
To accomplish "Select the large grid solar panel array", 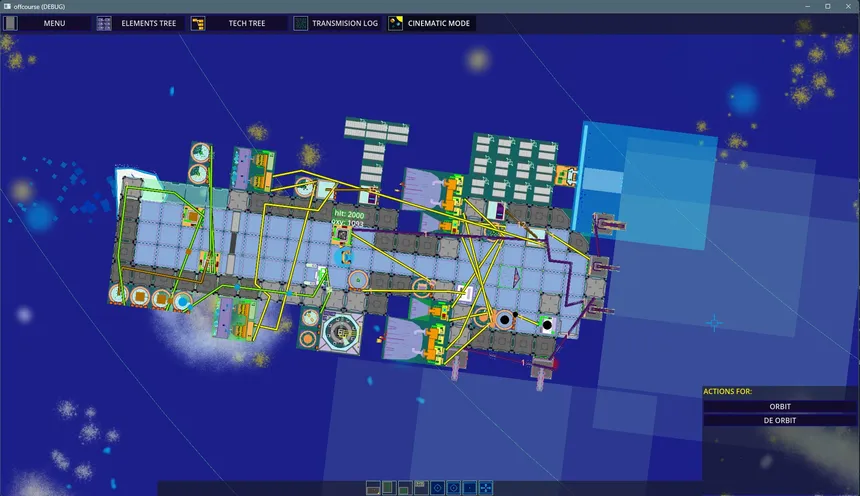I will click(514, 168).
